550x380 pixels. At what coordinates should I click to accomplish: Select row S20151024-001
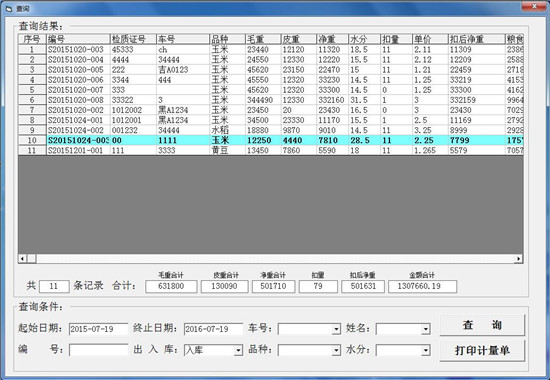[x=270, y=120]
